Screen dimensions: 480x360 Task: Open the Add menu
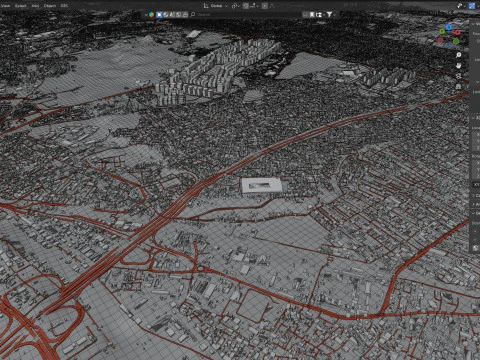tap(35, 6)
